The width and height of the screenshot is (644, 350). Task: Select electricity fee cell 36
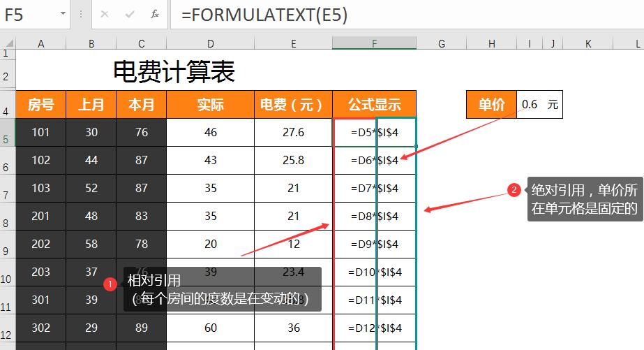pyautogui.click(x=293, y=328)
